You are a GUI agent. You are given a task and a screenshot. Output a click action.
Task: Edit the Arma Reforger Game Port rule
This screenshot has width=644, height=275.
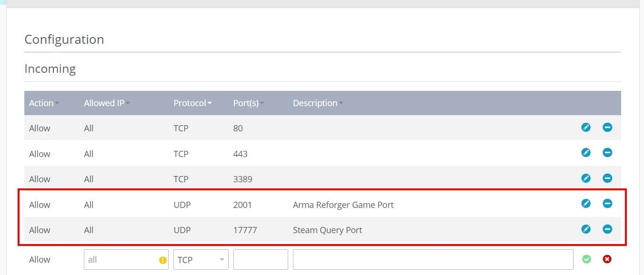point(586,204)
